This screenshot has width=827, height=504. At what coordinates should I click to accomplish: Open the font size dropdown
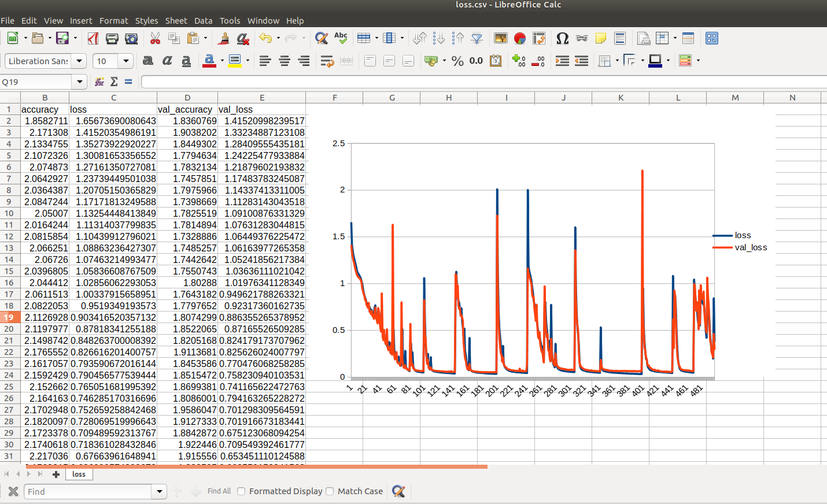[125, 61]
